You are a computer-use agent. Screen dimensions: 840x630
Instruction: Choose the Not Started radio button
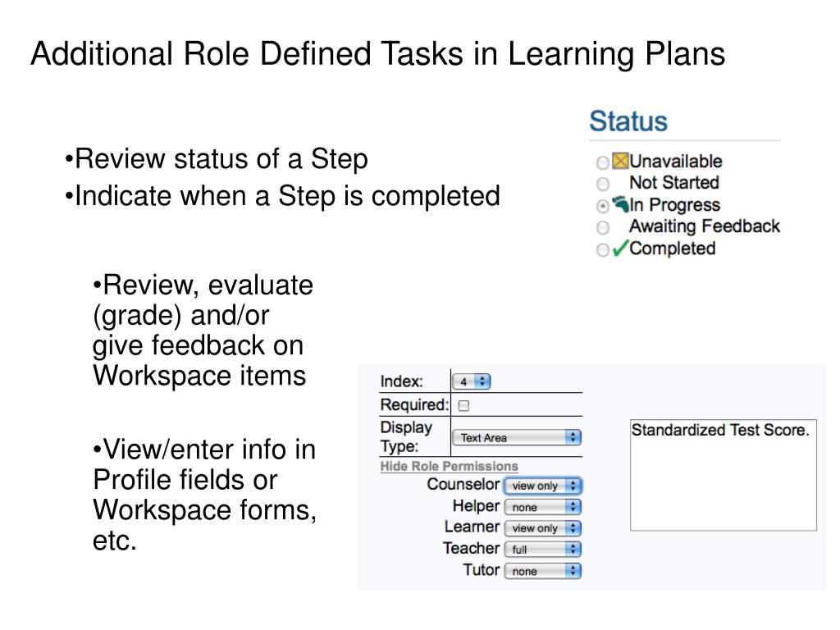click(x=603, y=184)
